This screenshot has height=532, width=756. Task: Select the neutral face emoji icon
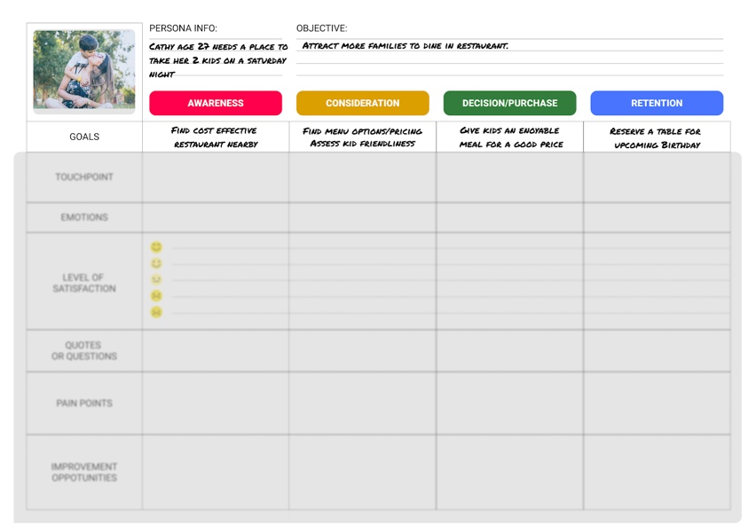pyautogui.click(x=155, y=278)
